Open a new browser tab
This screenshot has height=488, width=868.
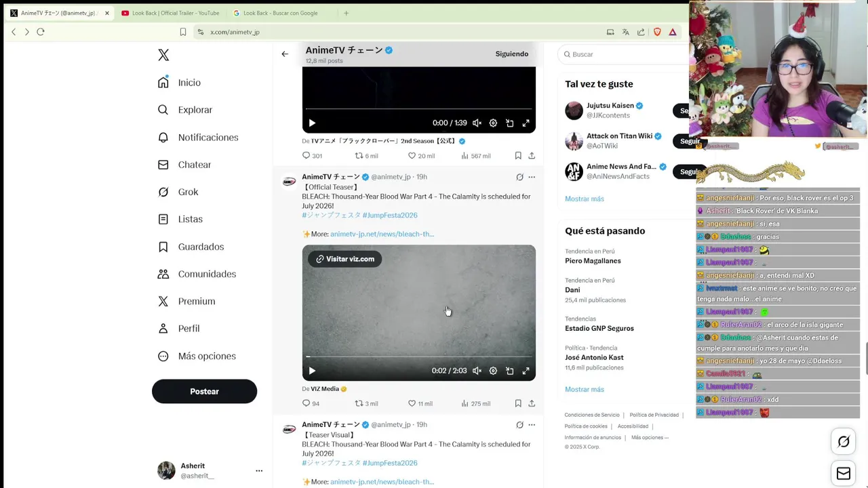tap(346, 13)
